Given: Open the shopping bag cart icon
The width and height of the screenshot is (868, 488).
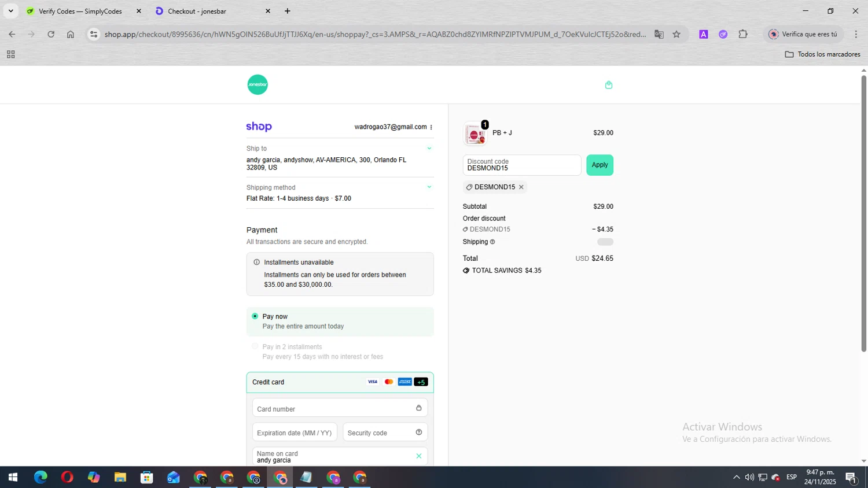Looking at the screenshot, I should (x=609, y=85).
